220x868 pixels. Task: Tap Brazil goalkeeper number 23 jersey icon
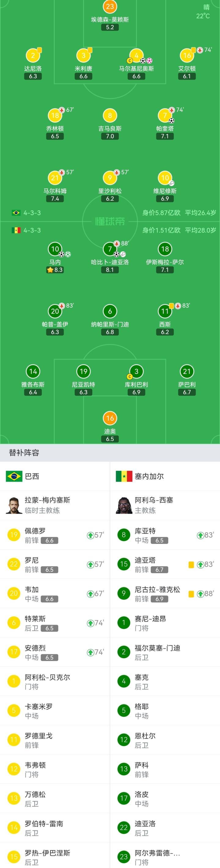point(110,7)
